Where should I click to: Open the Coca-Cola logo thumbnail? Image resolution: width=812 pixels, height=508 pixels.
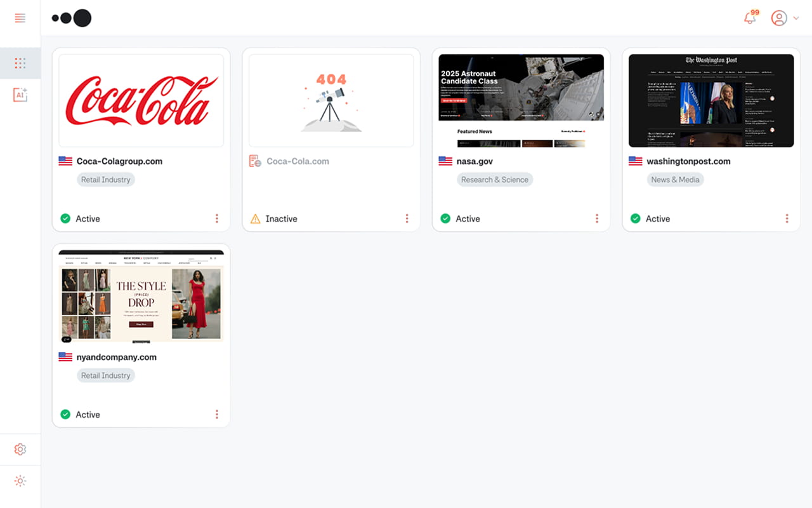141,100
